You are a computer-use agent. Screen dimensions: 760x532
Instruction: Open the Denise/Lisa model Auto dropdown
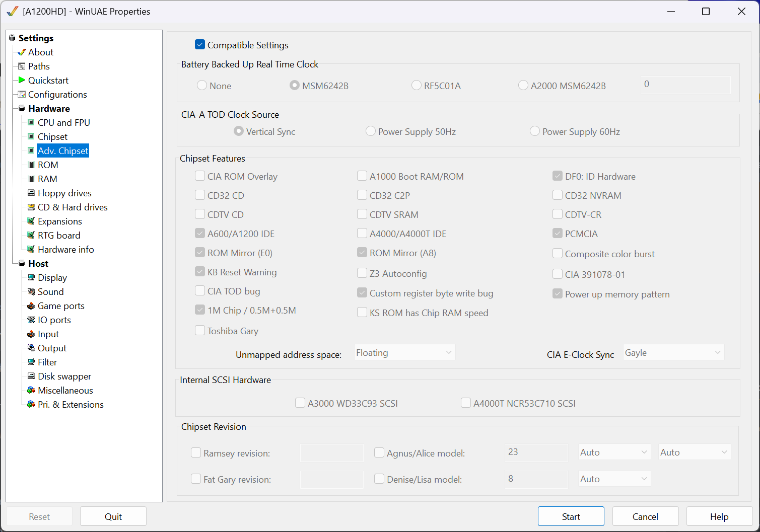coord(614,479)
